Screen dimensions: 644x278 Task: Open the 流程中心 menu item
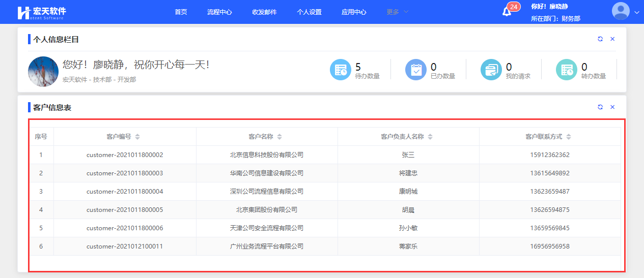pos(219,12)
